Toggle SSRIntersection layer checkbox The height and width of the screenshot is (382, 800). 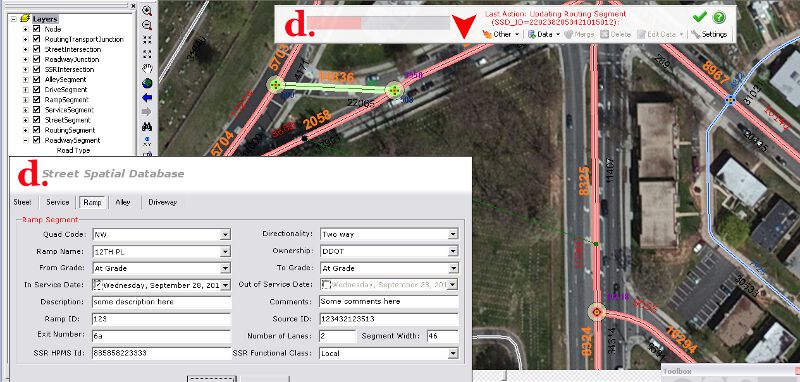[x=36, y=69]
